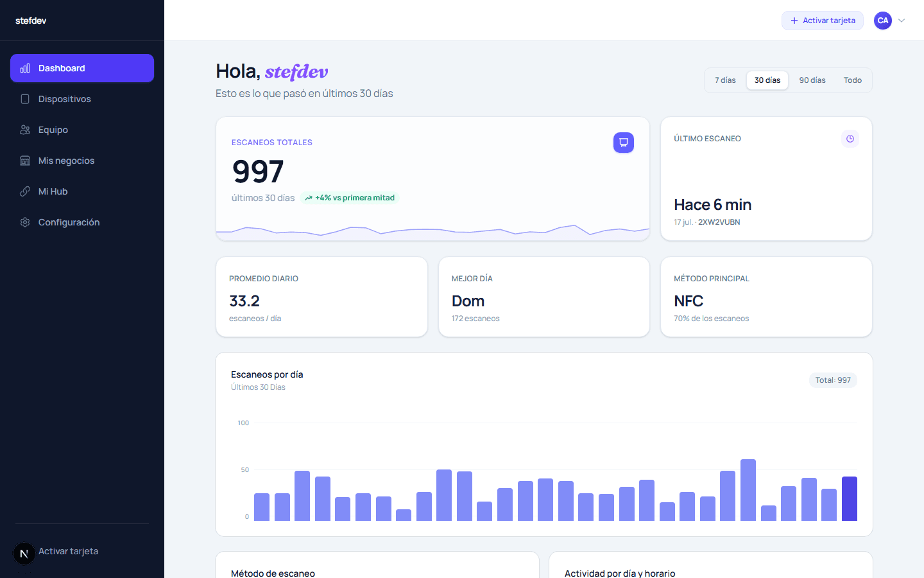924x578 pixels.
Task: Click the Mis negocios store icon
Action: tap(25, 161)
